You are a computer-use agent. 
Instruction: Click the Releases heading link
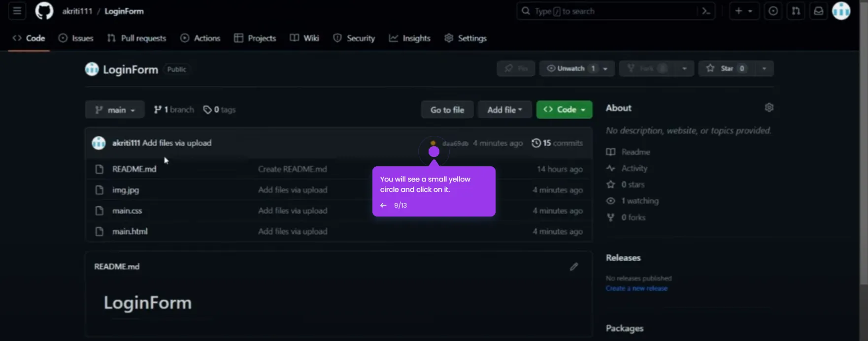[623, 258]
